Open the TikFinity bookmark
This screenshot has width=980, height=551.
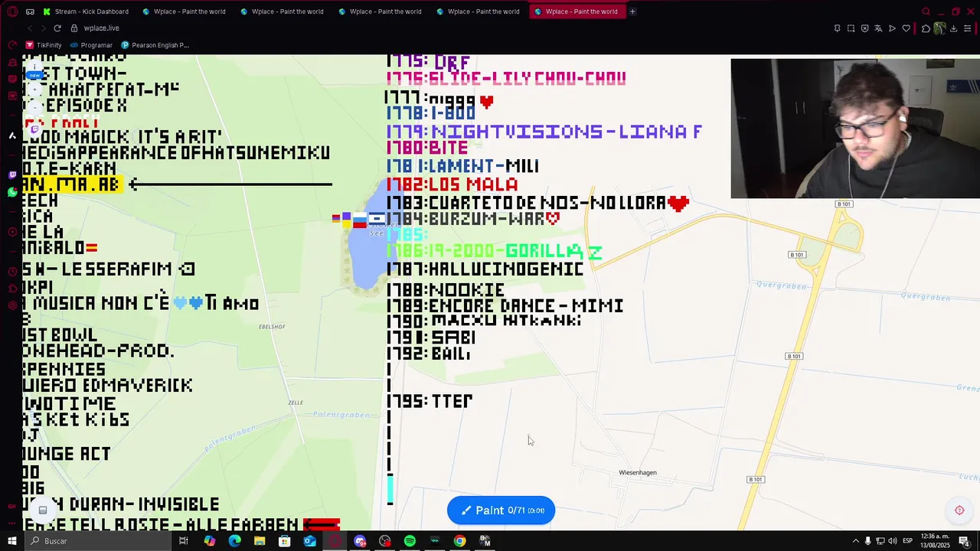[44, 45]
